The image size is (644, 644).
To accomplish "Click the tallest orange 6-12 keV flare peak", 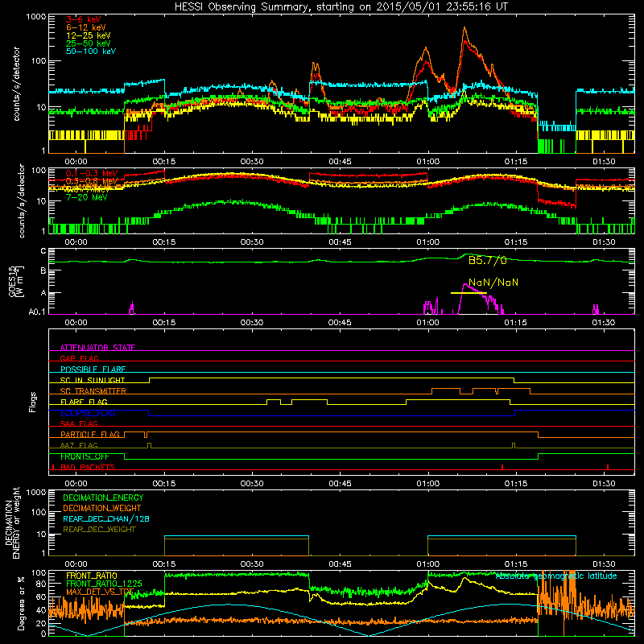I will [x=464, y=29].
